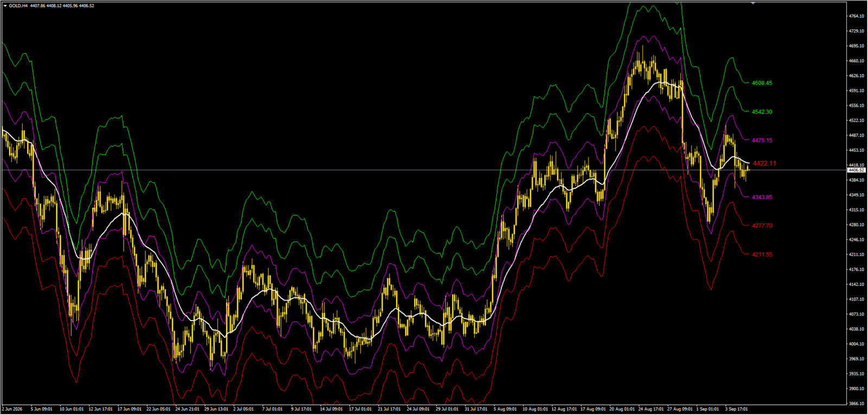This screenshot has height=415, width=868.
Task: Click price scale label 4211.10
Action: (x=857, y=254)
